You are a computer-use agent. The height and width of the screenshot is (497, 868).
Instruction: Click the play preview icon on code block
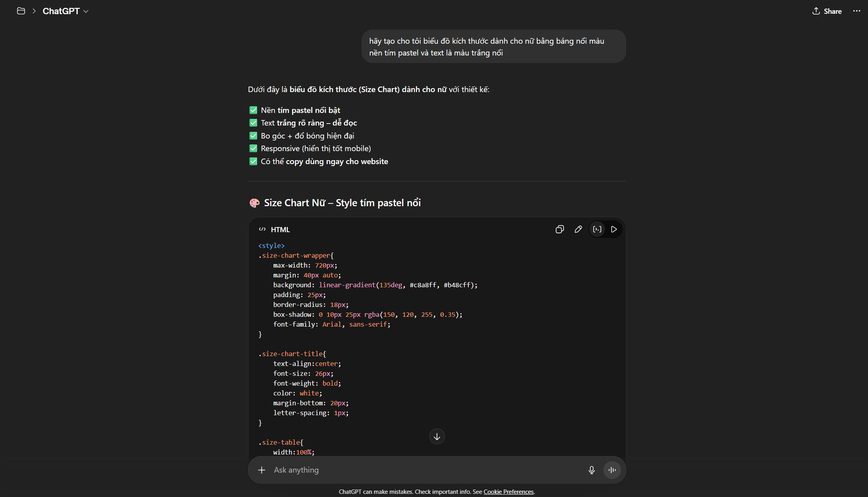point(614,229)
